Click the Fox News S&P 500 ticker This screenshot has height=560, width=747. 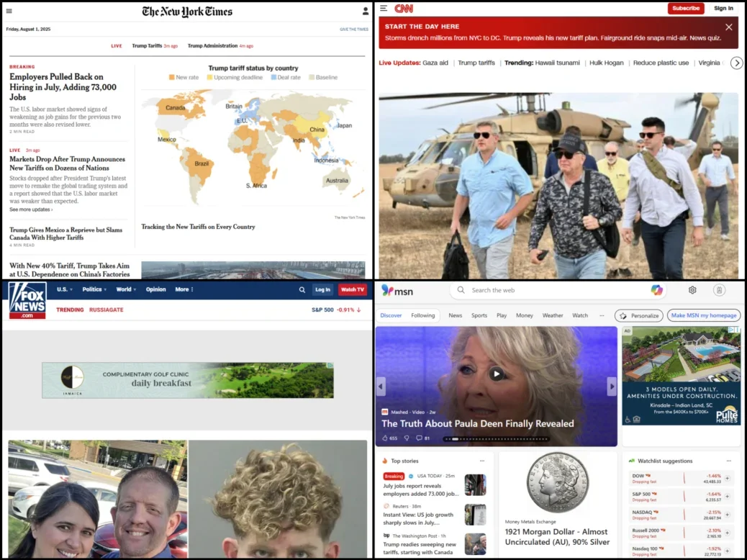pyautogui.click(x=336, y=310)
